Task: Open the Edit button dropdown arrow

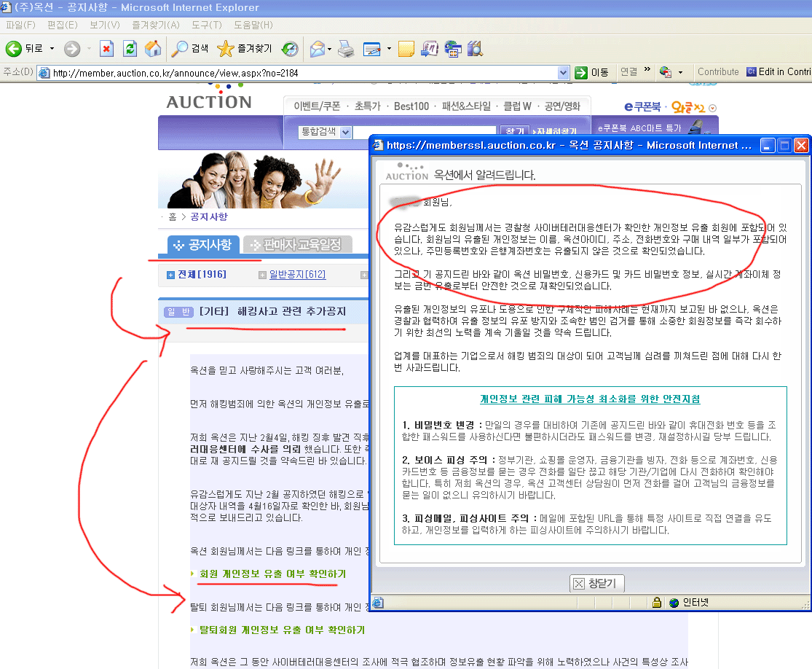Action: click(x=389, y=50)
